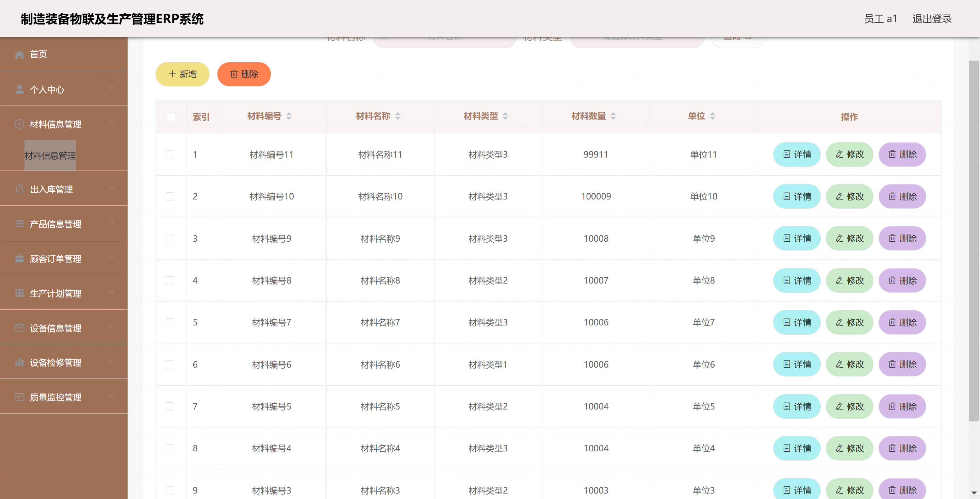Check the row 1 checkbox for 材料编号11
Screen dimensions: 980x499
coord(170,155)
